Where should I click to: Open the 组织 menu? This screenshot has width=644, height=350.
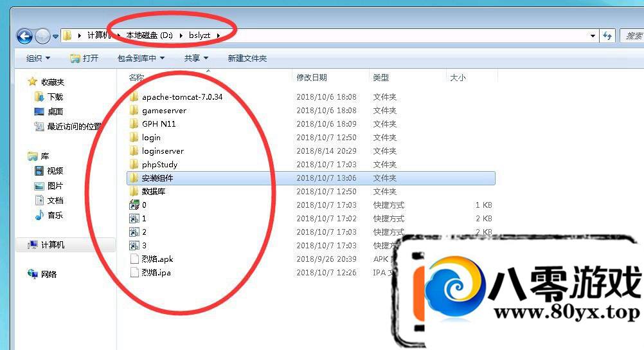(x=38, y=59)
